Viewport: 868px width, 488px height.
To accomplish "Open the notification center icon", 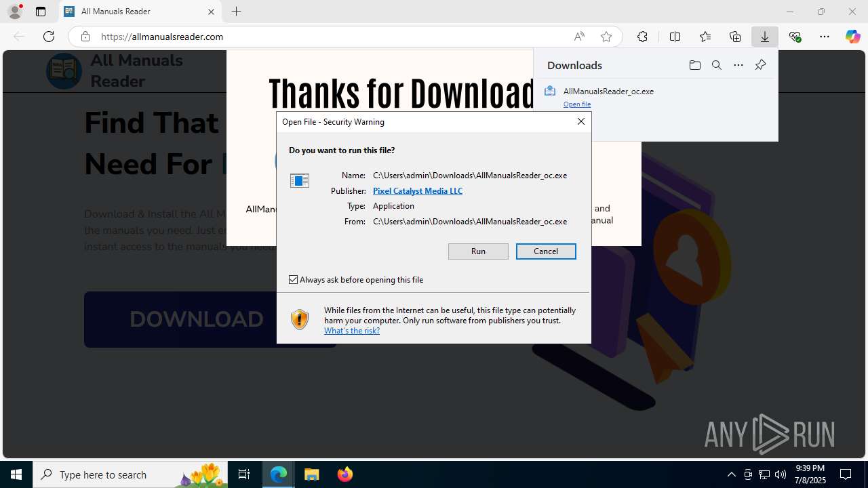I will click(x=846, y=474).
